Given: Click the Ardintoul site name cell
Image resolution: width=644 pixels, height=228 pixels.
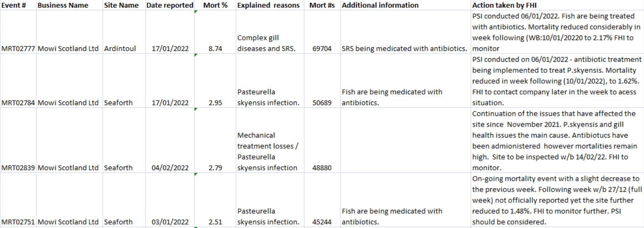Looking at the screenshot, I should click(120, 49).
